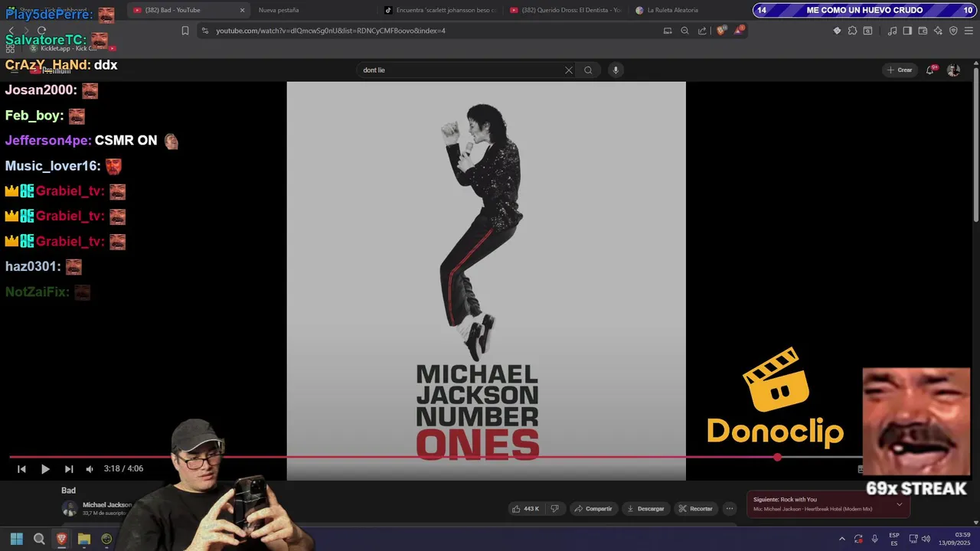Image resolution: width=980 pixels, height=551 pixels.
Task: Click the Descargar button
Action: 645,508
